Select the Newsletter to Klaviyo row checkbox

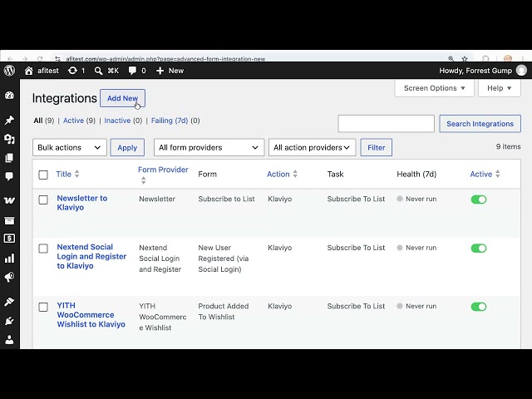pos(43,199)
